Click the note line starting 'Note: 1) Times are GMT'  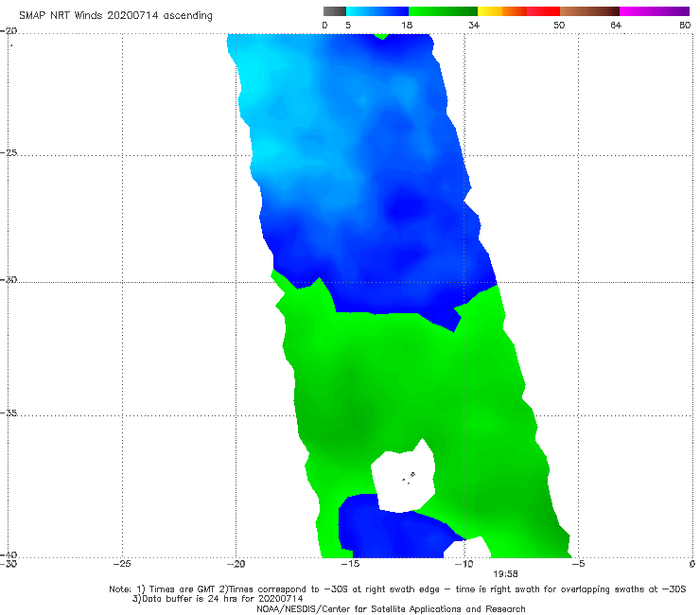pos(397,589)
